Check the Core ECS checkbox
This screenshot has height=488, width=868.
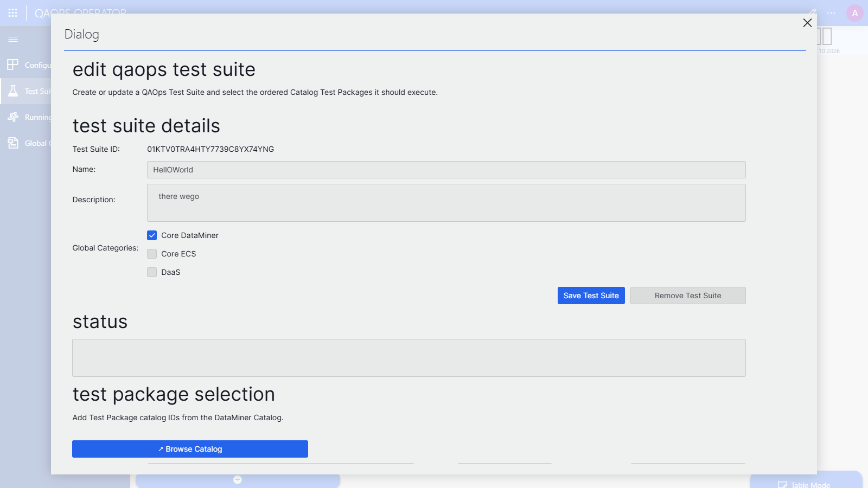click(x=152, y=254)
